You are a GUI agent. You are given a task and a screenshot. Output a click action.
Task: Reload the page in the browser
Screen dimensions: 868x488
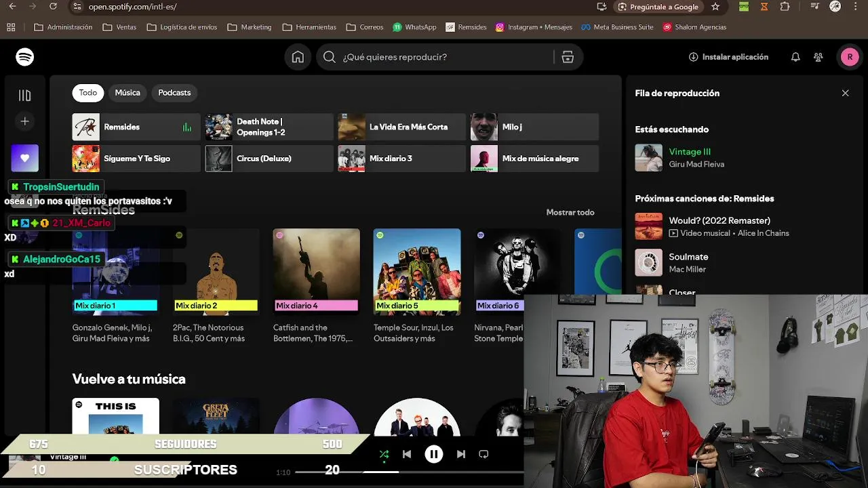pyautogui.click(x=54, y=7)
